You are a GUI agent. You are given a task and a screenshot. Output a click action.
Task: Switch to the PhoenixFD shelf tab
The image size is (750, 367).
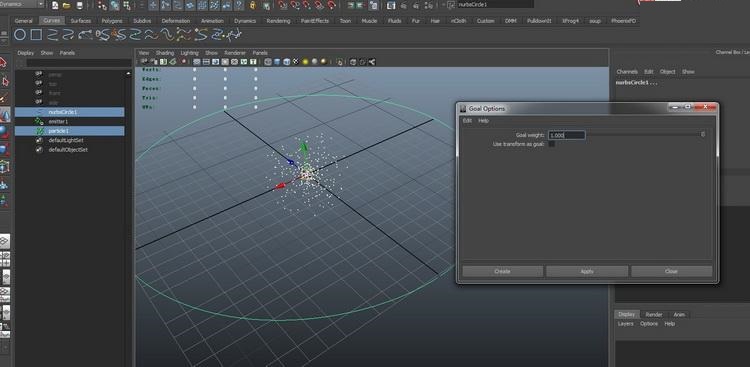(x=623, y=21)
